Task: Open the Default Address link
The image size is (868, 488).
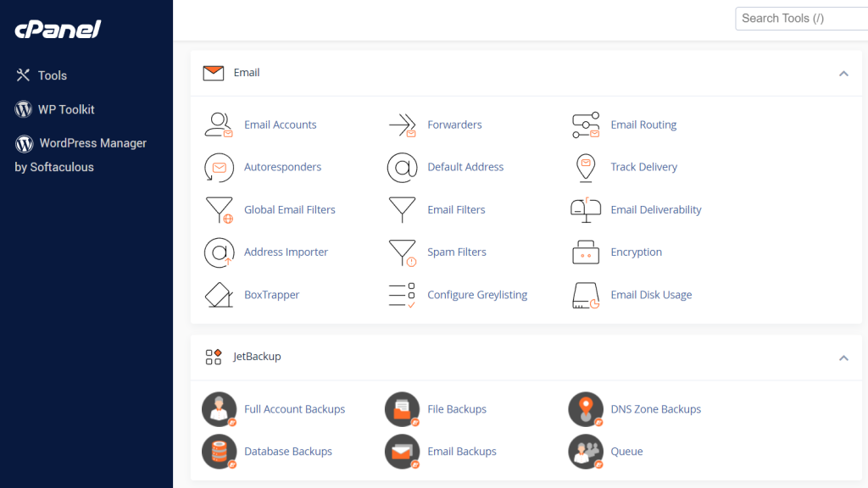Action: 465,167
